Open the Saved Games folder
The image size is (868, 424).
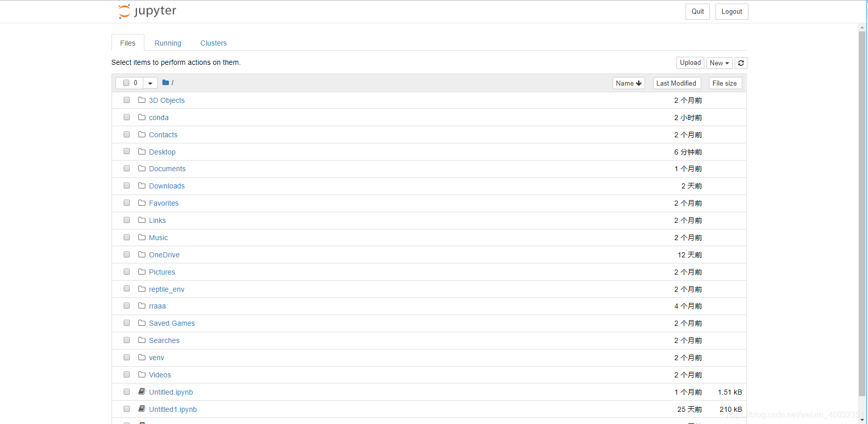172,323
